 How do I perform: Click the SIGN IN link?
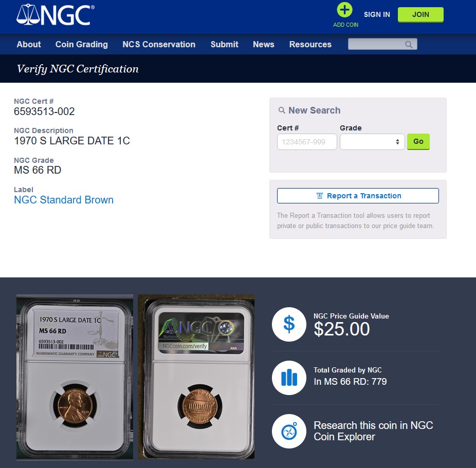tap(377, 14)
